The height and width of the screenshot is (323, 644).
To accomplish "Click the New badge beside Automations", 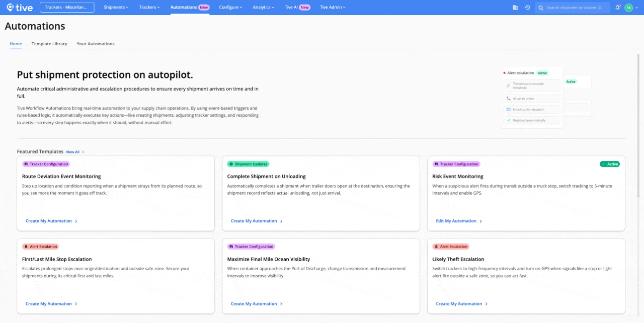I will (x=204, y=8).
